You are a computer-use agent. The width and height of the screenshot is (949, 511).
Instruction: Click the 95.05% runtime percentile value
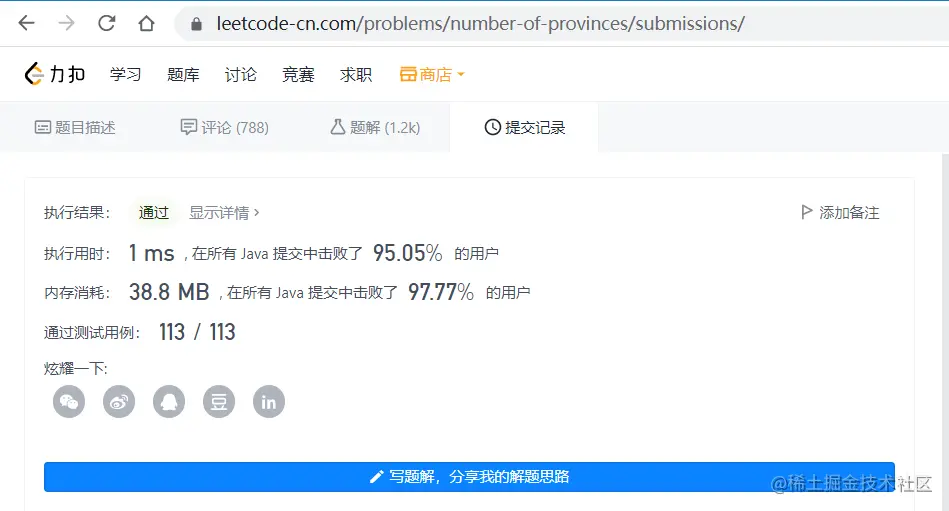pyautogui.click(x=407, y=253)
